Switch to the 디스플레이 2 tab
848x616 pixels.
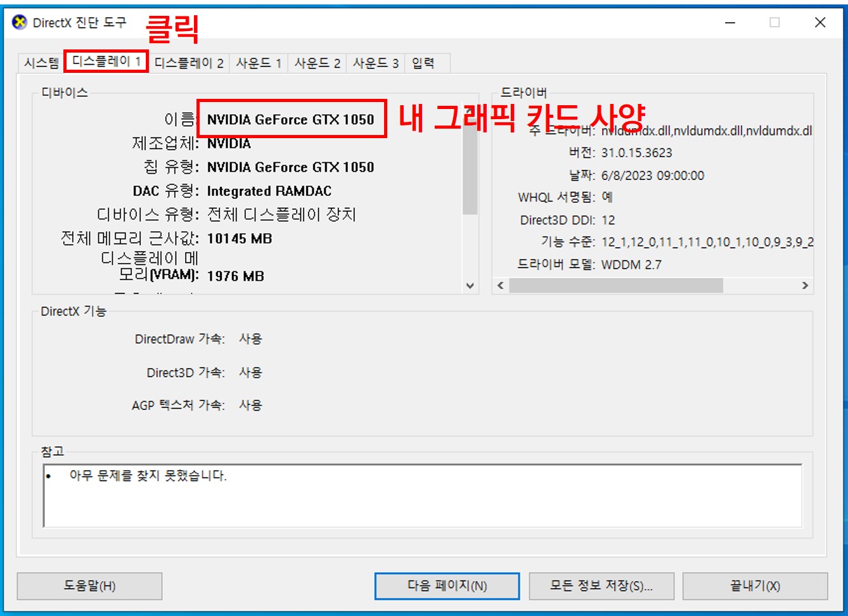click(189, 63)
